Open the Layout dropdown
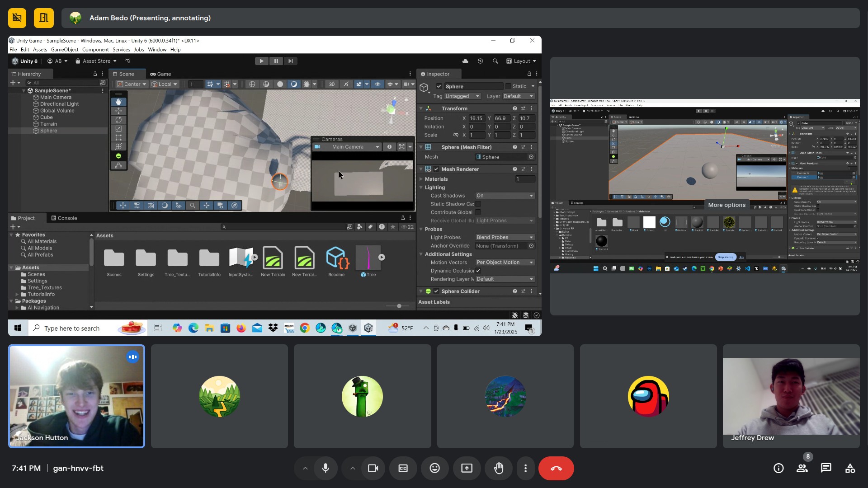868x488 pixels. point(521,61)
